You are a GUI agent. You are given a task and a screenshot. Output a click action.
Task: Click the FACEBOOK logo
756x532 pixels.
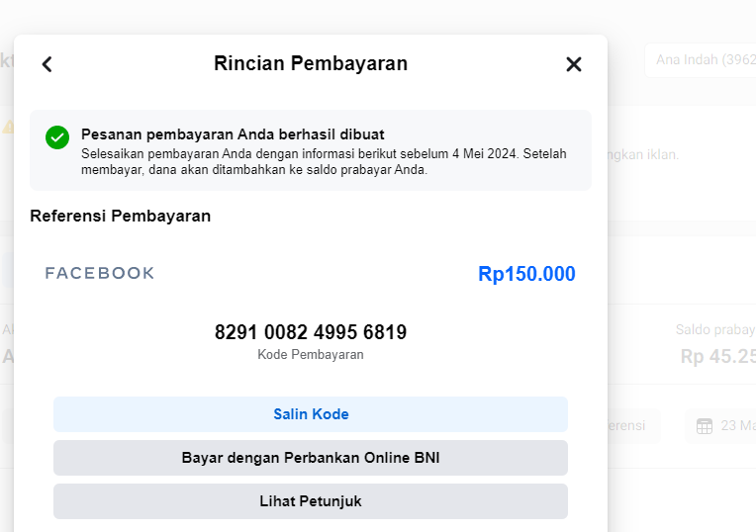[100, 273]
